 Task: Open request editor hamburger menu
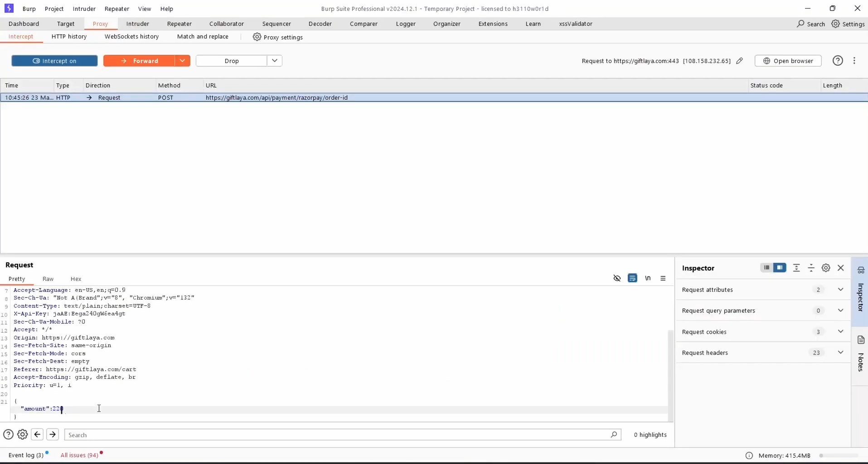(x=663, y=278)
